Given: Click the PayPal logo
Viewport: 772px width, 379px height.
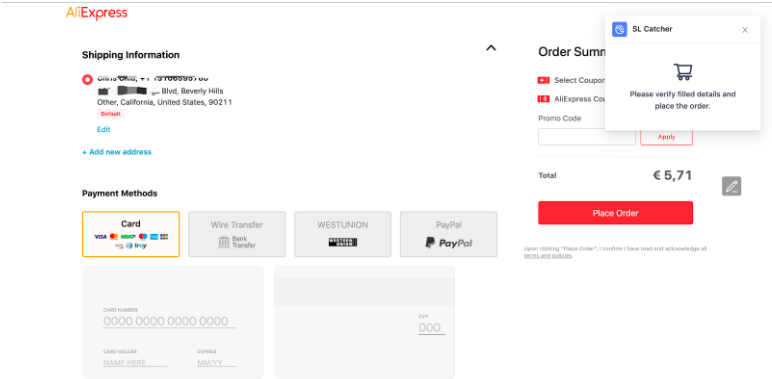Looking at the screenshot, I should tap(449, 243).
